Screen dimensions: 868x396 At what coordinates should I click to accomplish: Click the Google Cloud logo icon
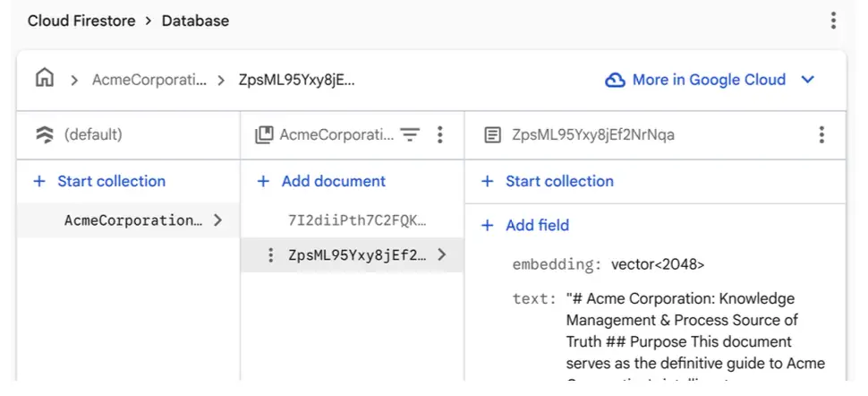(615, 80)
